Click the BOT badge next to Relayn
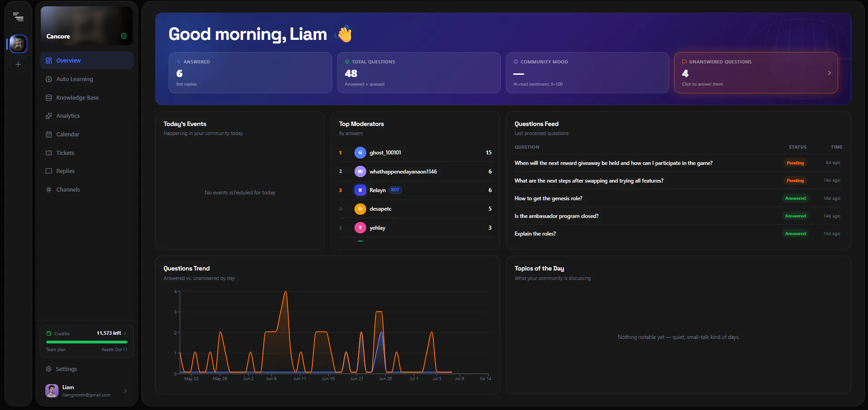The width and height of the screenshot is (868, 410). click(x=395, y=190)
